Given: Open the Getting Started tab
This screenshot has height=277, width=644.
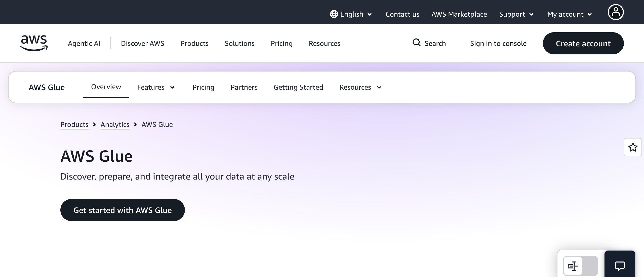Looking at the screenshot, I should pyautogui.click(x=298, y=87).
